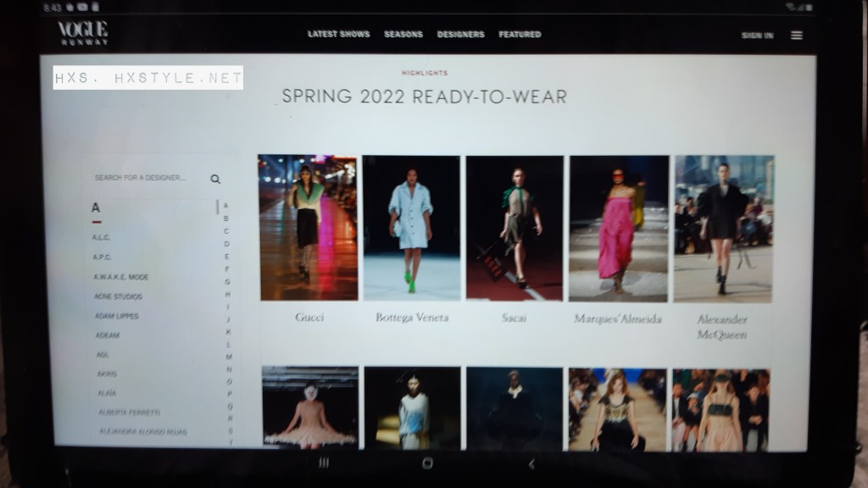Open the Latest Shows menu
Viewport: 868px width, 488px height.
click(338, 35)
